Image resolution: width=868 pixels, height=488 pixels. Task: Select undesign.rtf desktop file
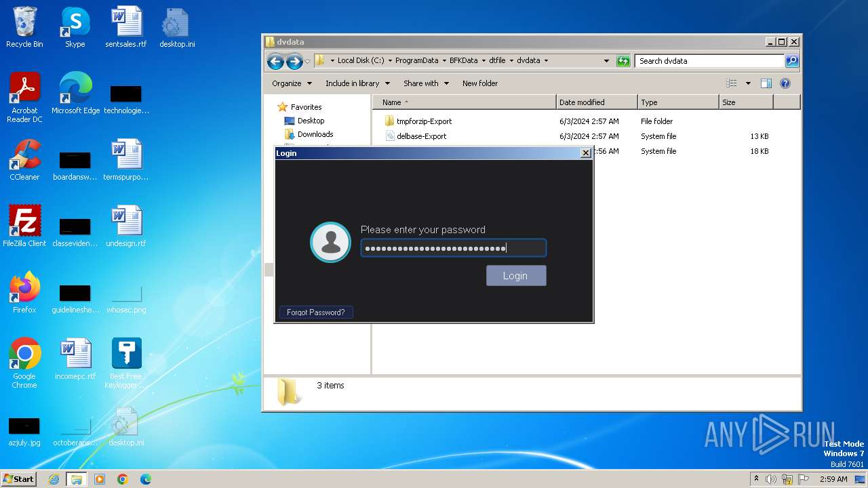pyautogui.click(x=126, y=226)
